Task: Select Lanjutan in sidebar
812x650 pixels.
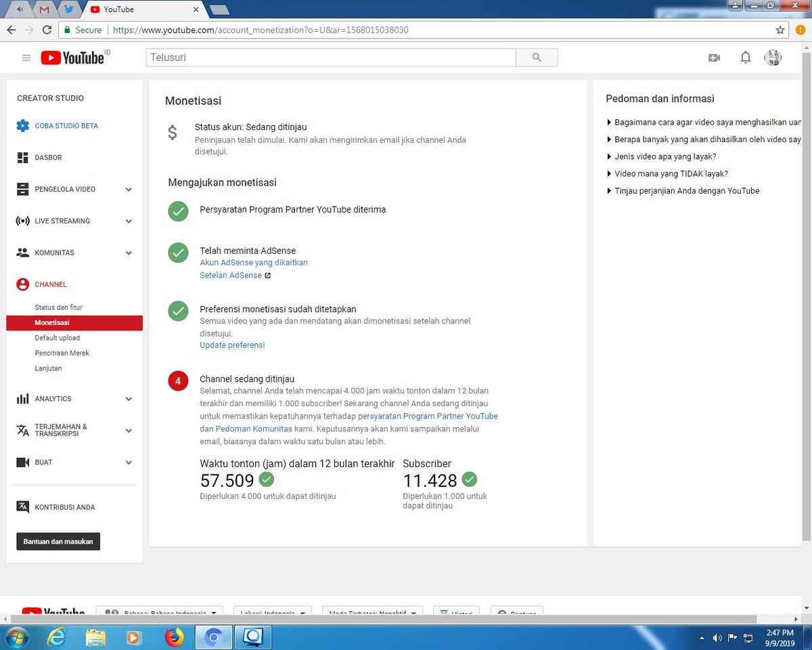Action: coord(49,368)
